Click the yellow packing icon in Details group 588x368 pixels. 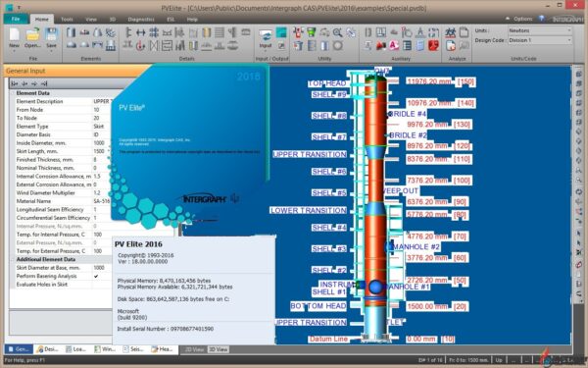click(206, 32)
